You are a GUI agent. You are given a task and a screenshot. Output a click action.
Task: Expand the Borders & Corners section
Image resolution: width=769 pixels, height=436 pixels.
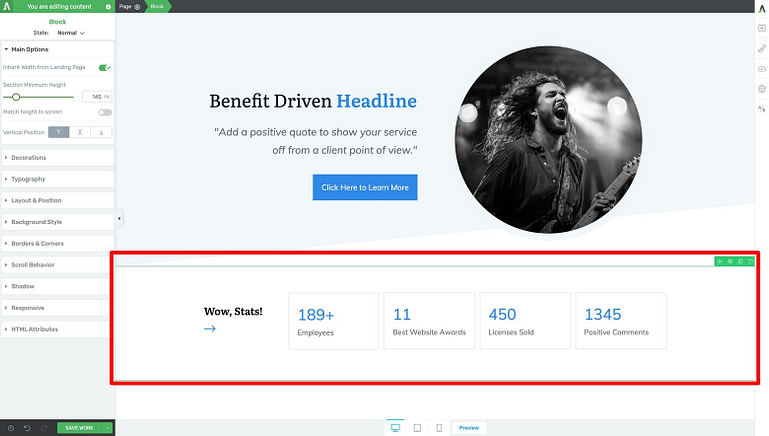coord(57,243)
